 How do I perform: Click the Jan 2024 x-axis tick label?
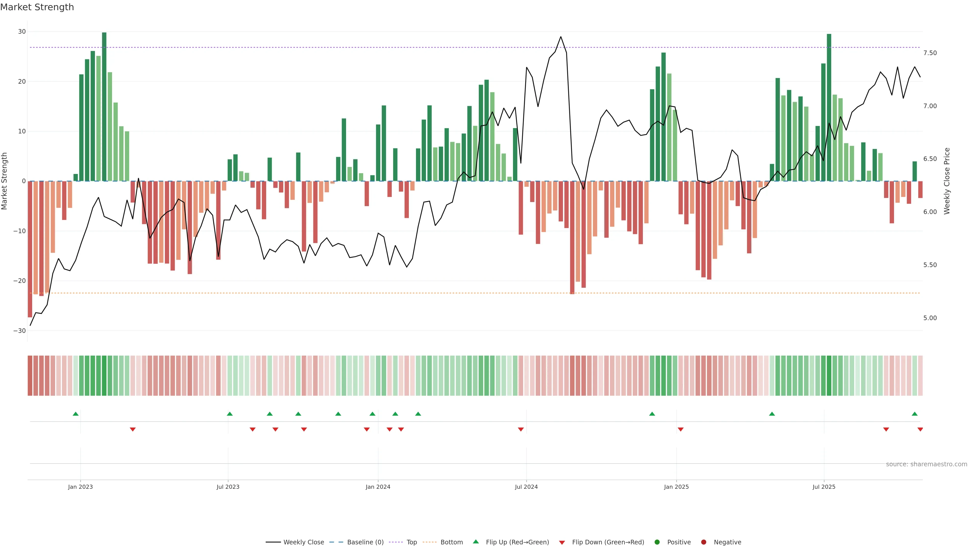[378, 487]
